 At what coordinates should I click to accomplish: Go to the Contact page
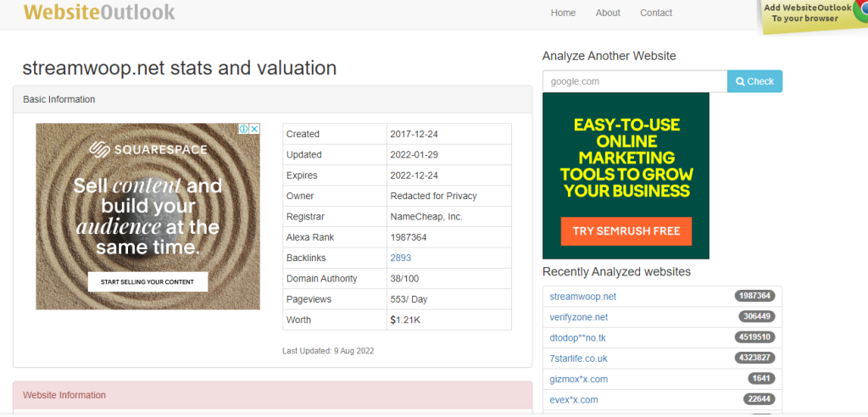pos(656,13)
